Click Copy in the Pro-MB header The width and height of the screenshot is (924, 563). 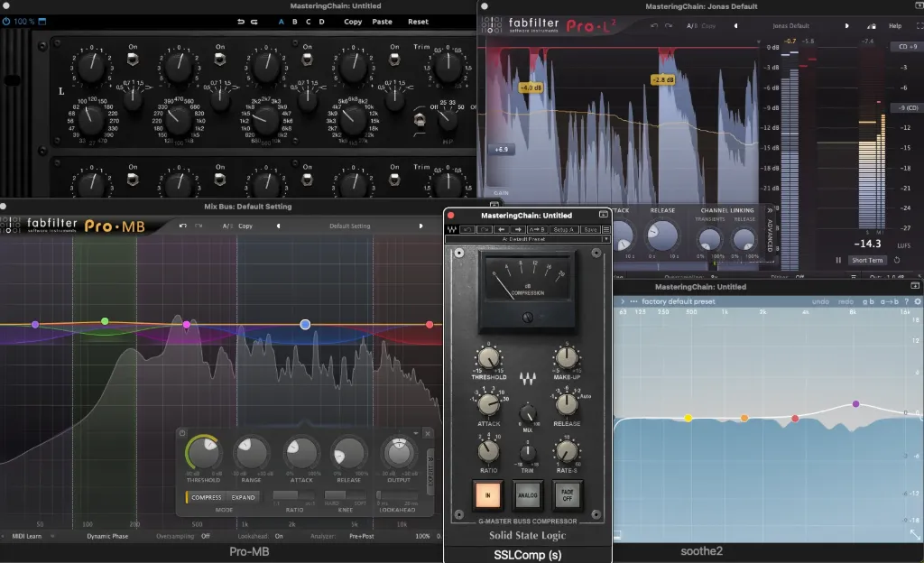coord(245,226)
